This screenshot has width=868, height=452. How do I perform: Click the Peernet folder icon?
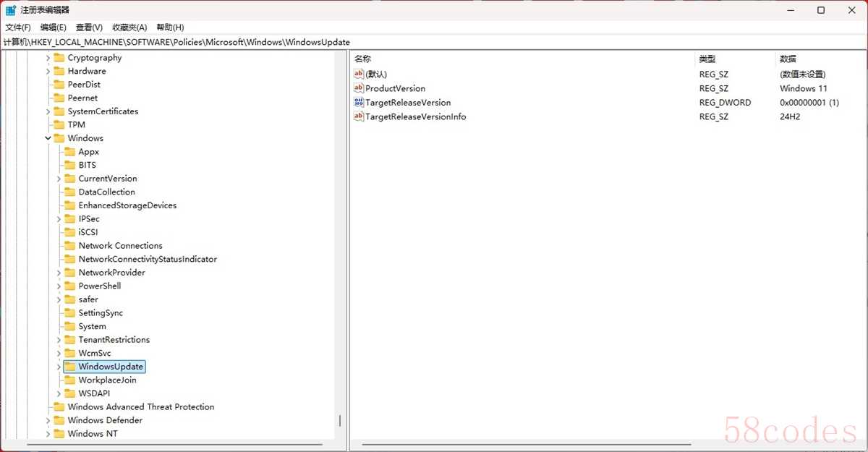[x=59, y=98]
